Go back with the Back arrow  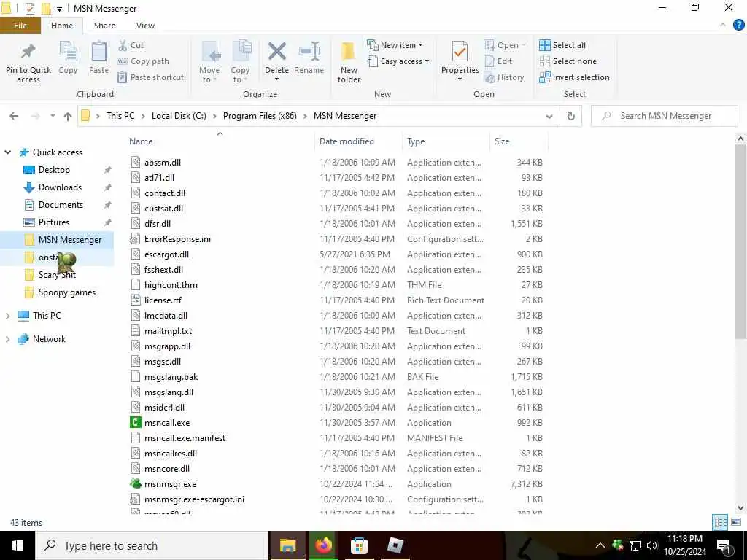click(15, 116)
